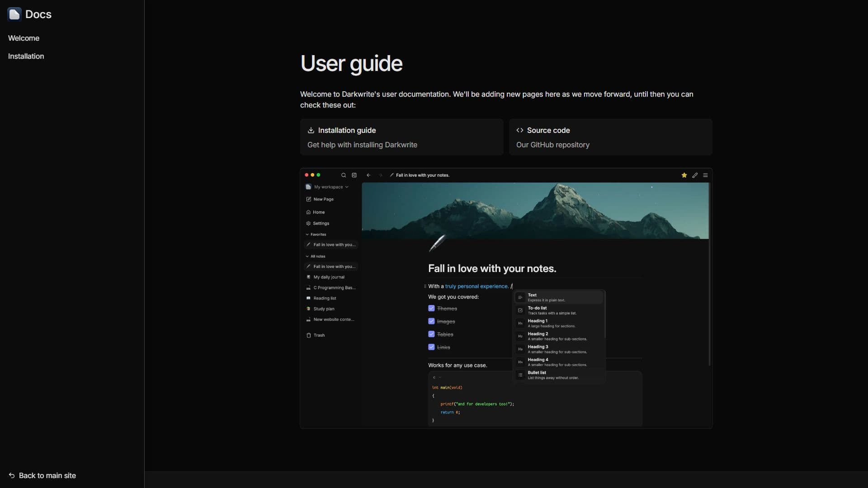Click the 'Fall in love with your notes.' heading
868x488 pixels.
coord(492,269)
